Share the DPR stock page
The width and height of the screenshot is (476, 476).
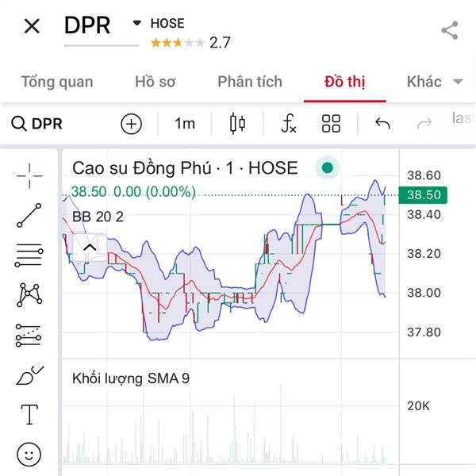(450, 30)
